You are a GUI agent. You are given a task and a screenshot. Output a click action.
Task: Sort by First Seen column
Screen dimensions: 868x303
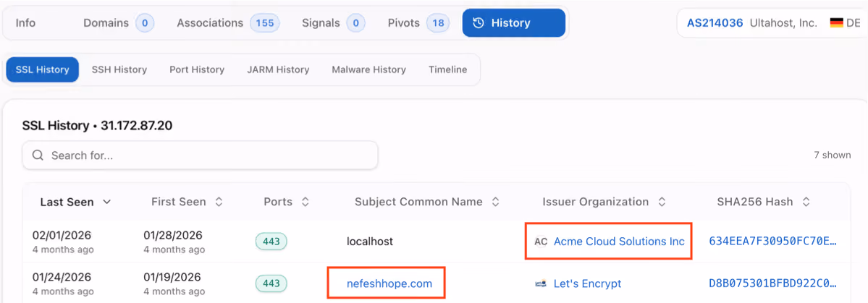coord(187,202)
